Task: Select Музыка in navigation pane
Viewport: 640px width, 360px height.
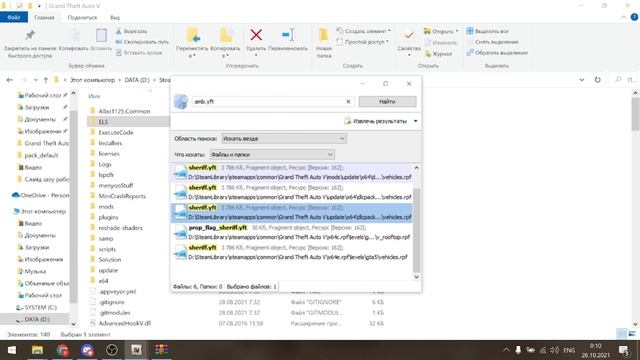Action: [x=35, y=271]
